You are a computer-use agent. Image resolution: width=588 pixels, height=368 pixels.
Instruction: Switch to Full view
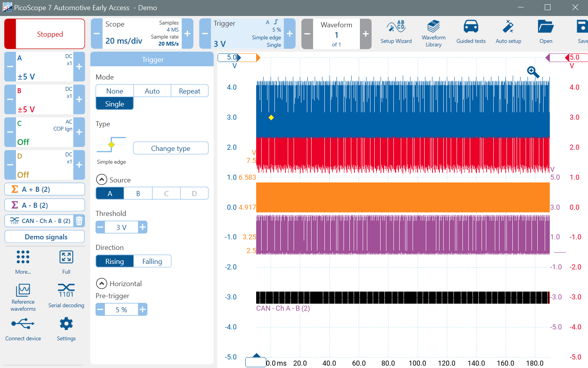click(66, 262)
